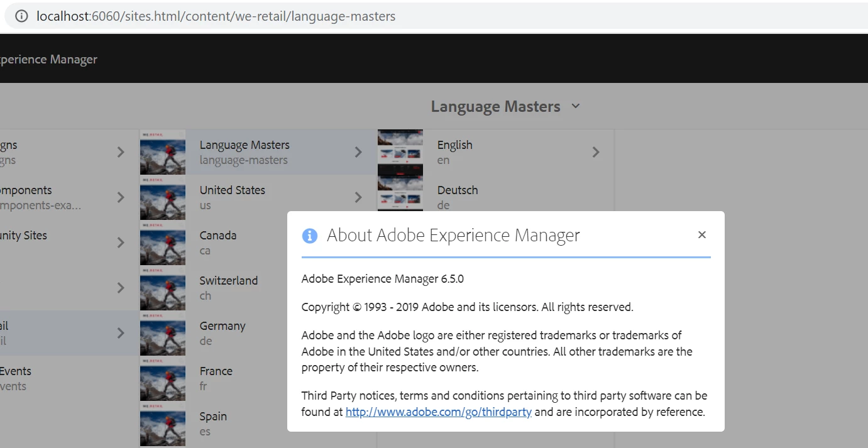Open the English item in third column
The width and height of the screenshot is (868, 448).
click(x=455, y=145)
